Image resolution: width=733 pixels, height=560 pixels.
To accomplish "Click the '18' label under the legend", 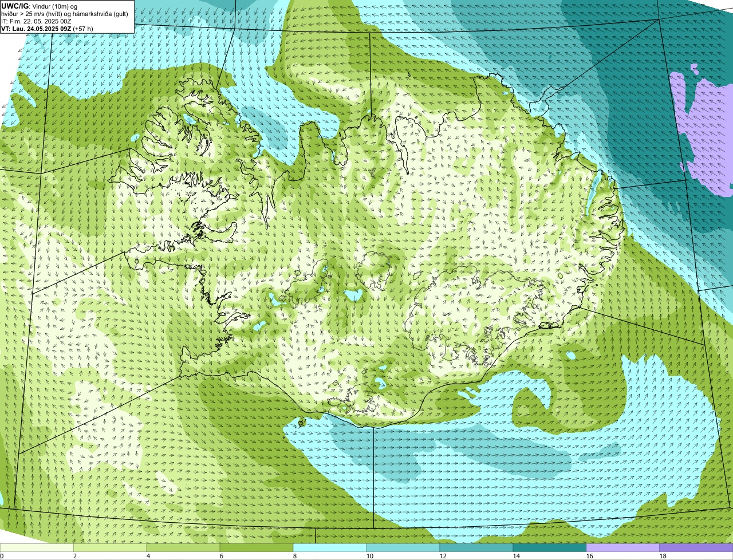I will (x=663, y=556).
